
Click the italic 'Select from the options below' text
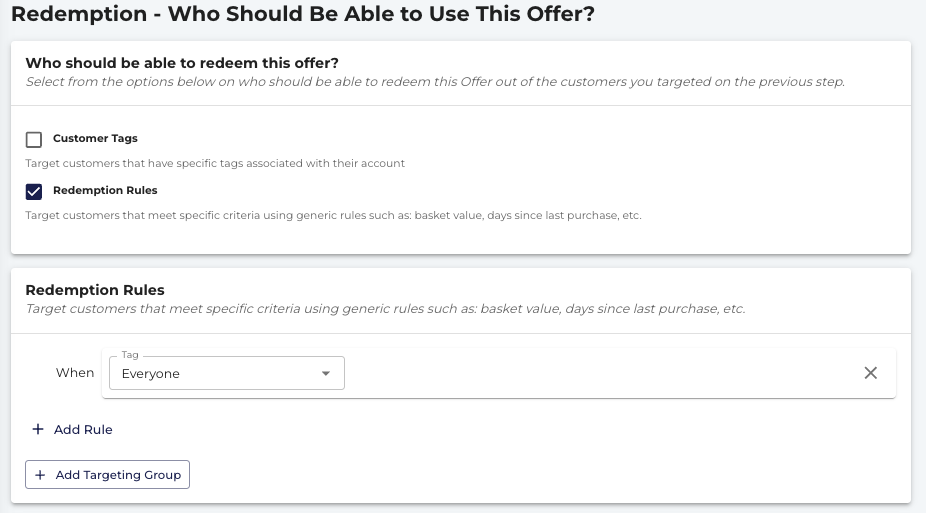pos(435,81)
